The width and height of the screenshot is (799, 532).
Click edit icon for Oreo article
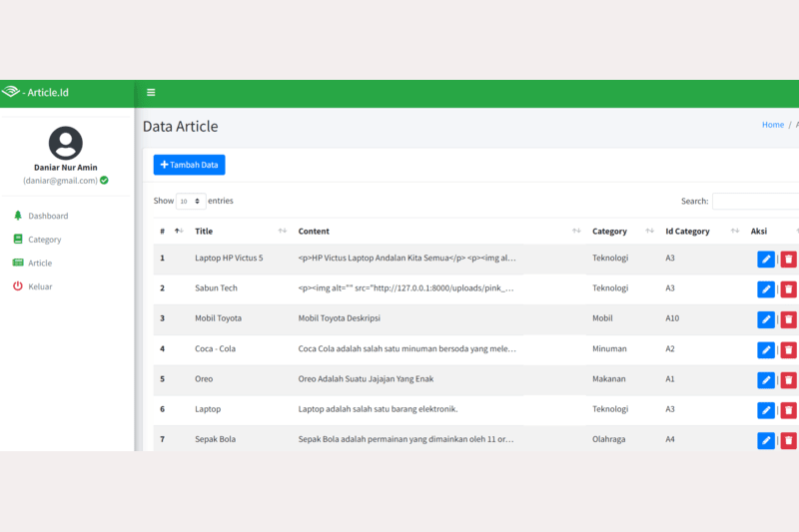(766, 380)
